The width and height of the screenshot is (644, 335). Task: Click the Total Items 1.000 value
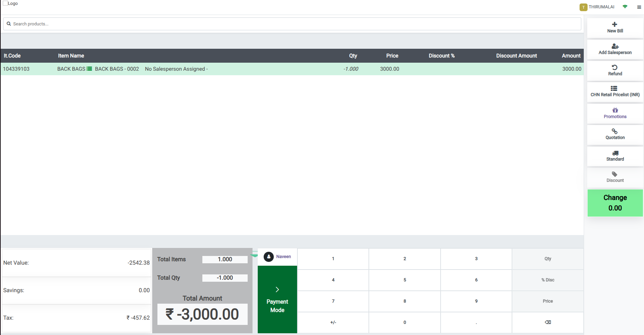tap(225, 259)
